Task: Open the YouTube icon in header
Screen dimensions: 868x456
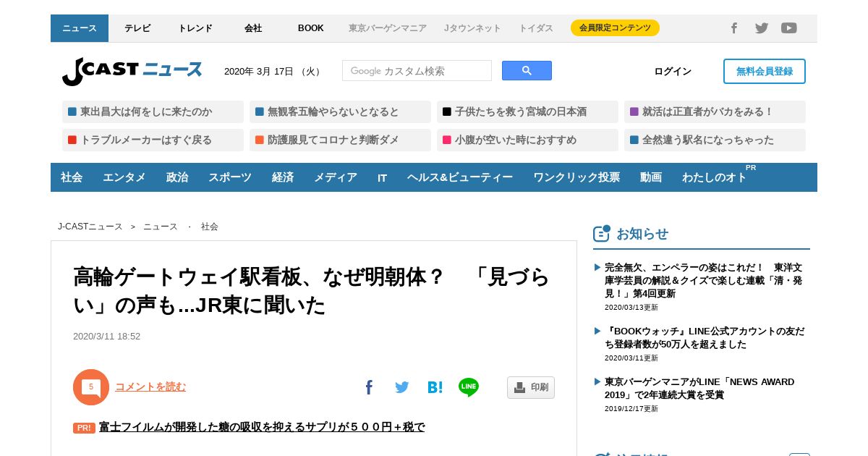Action: click(x=789, y=28)
